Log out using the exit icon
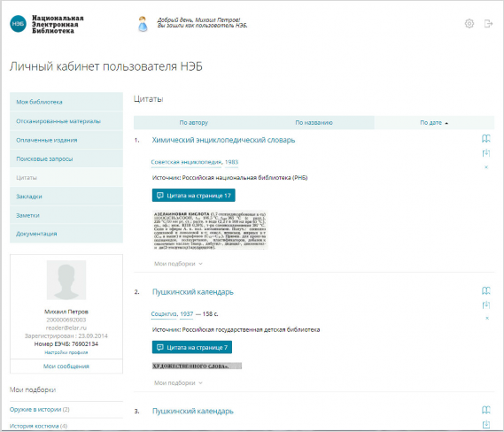 [x=488, y=23]
